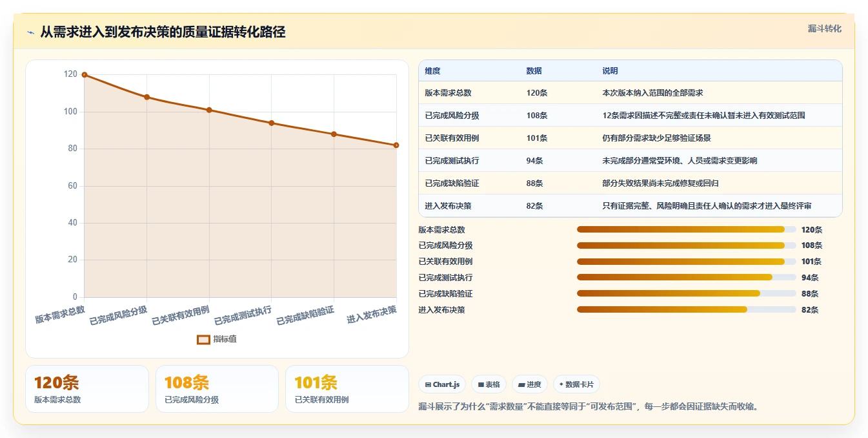Click the 60 tick on the y-axis

coord(73,186)
